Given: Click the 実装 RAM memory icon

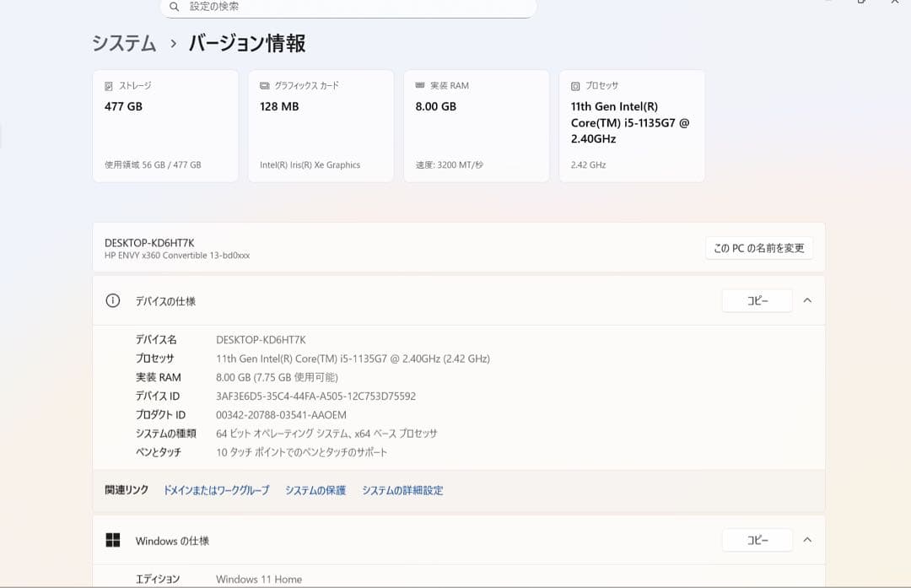Looking at the screenshot, I should [x=420, y=85].
